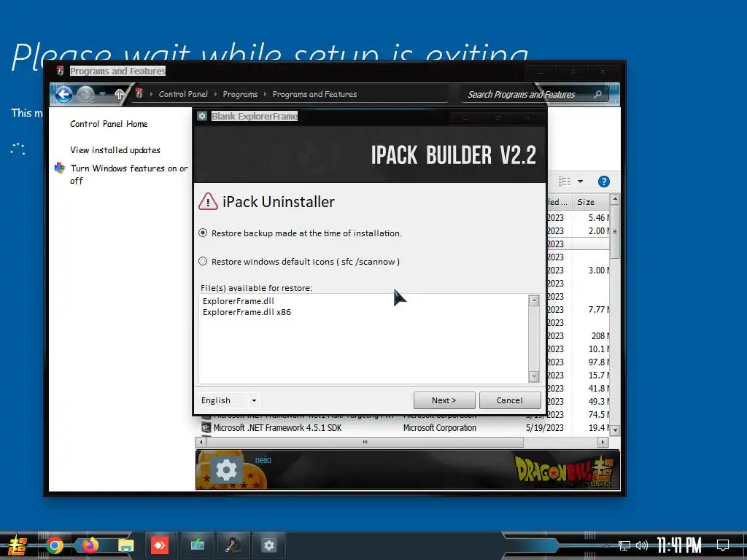747x560 pixels.
Task: Open Google Chrome from taskbar
Action: coord(54,545)
